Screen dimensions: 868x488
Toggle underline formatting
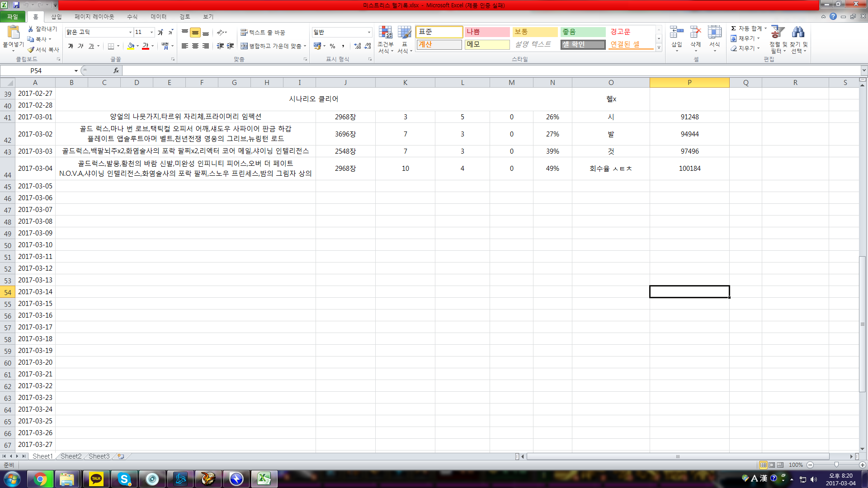(91, 46)
